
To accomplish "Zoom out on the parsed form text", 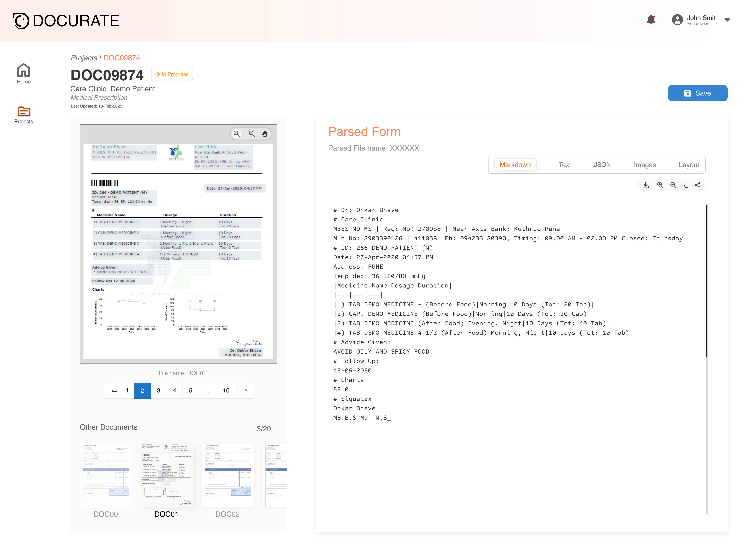I will click(x=673, y=185).
